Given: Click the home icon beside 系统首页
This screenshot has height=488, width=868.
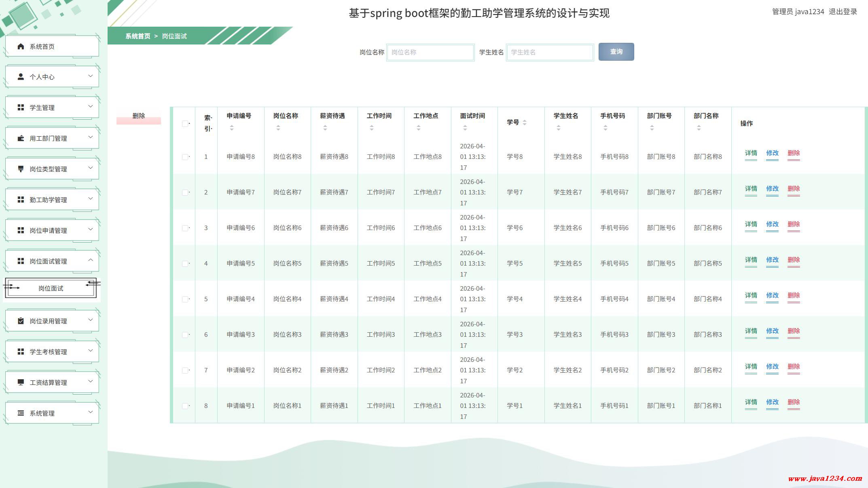Looking at the screenshot, I should [21, 46].
